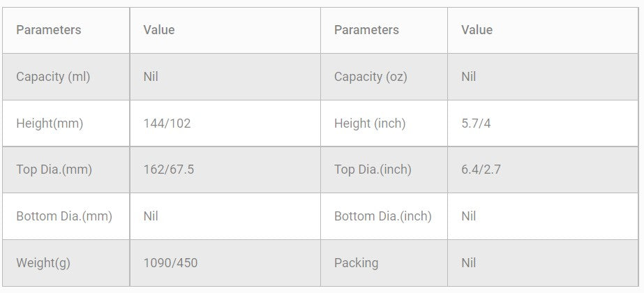Click the Height (inch) label cell
Screen dimensions: 644x293
pyautogui.click(x=370, y=123)
